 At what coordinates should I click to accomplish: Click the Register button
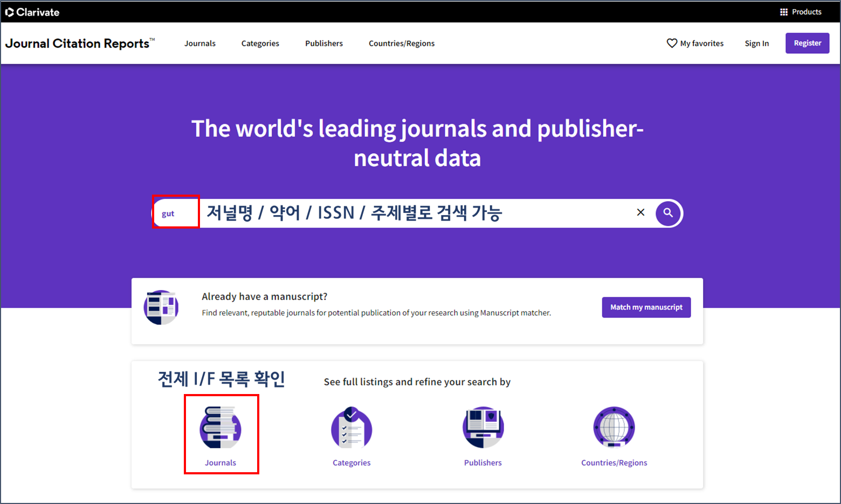pyautogui.click(x=808, y=43)
